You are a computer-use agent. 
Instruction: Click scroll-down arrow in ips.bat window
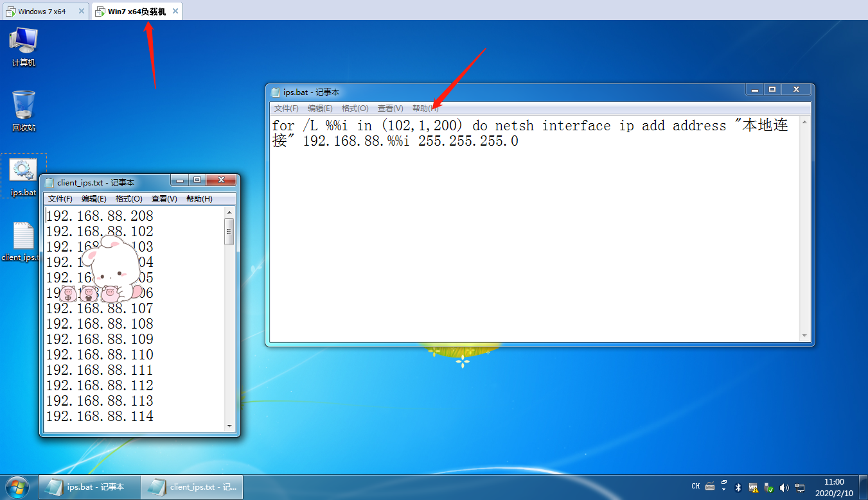pyautogui.click(x=804, y=336)
